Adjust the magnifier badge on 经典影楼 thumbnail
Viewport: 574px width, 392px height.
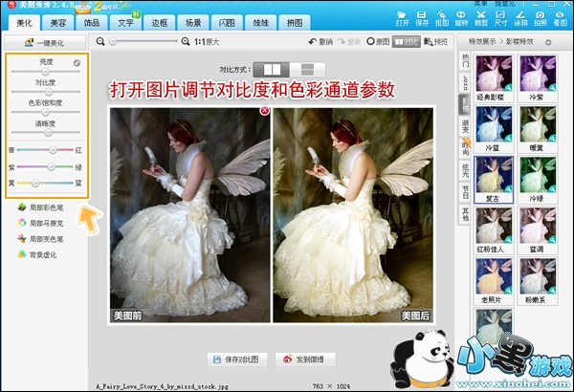[x=509, y=88]
